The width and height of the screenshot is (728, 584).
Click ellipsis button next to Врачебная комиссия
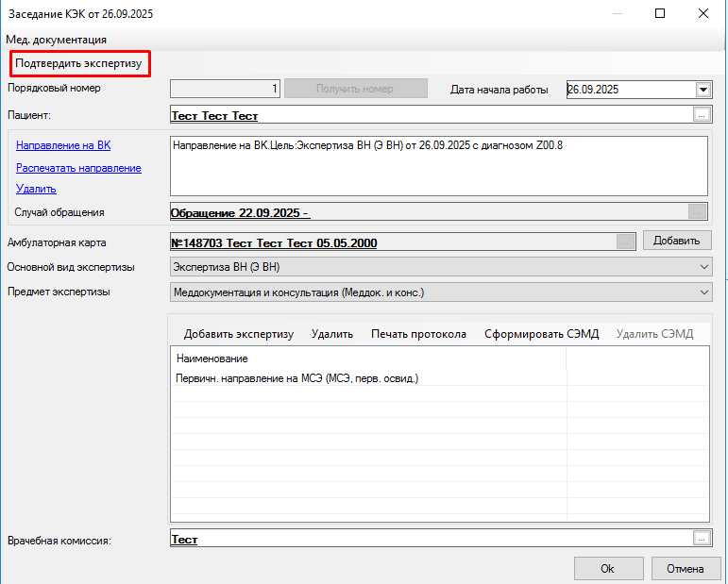point(701,538)
